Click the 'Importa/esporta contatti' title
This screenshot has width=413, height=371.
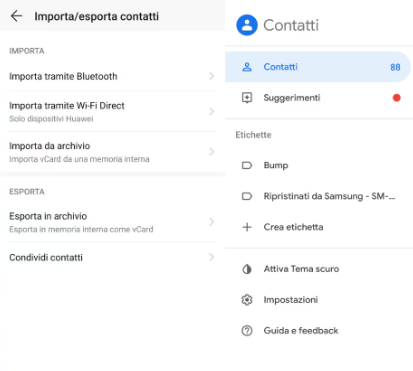point(97,16)
